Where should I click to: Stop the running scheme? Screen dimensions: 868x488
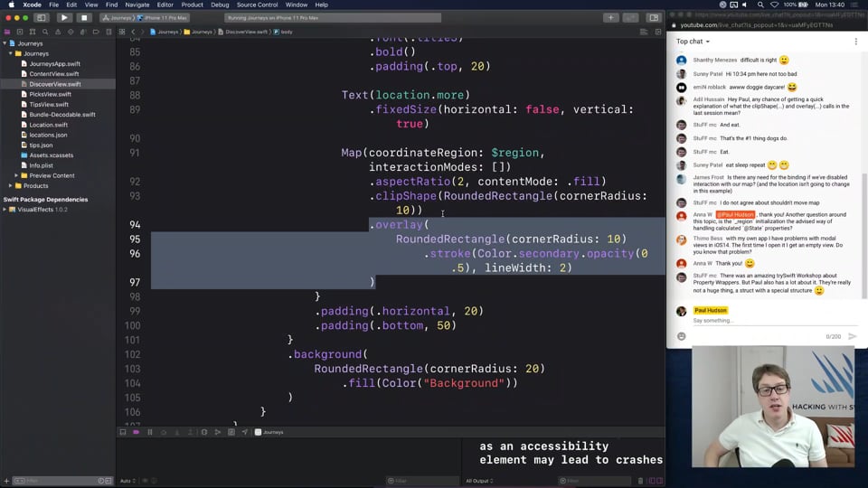[x=84, y=18]
